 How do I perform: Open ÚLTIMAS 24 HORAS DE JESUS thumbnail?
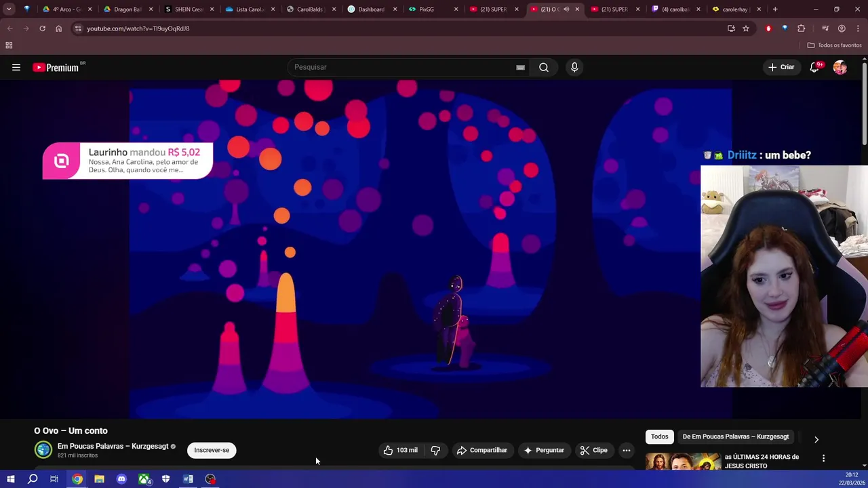[683, 462]
